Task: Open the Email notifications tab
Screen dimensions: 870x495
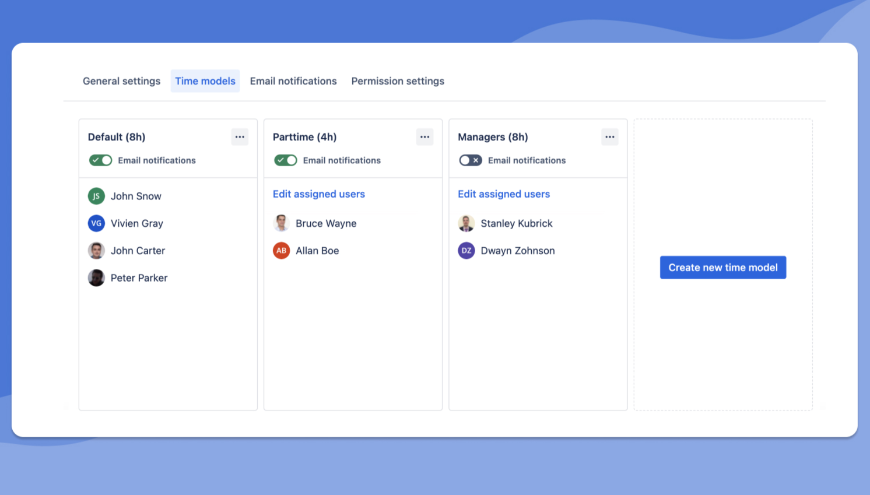Action: click(293, 81)
